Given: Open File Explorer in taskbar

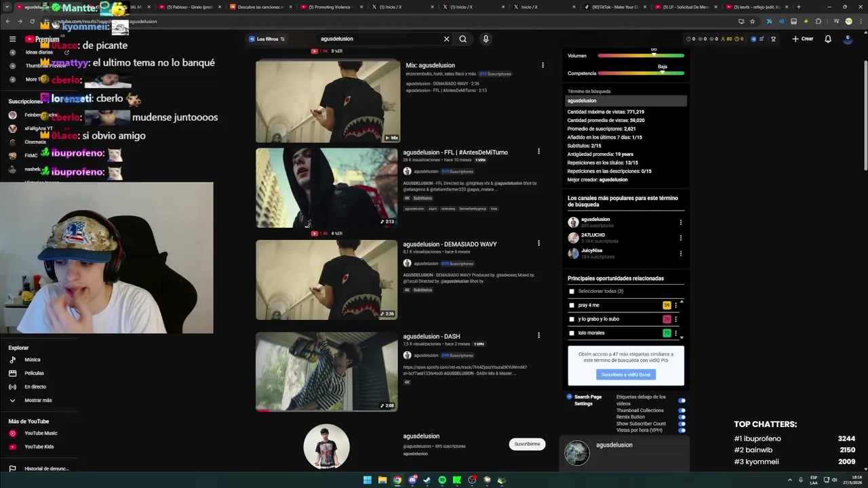Looking at the screenshot, I should click(x=382, y=480).
